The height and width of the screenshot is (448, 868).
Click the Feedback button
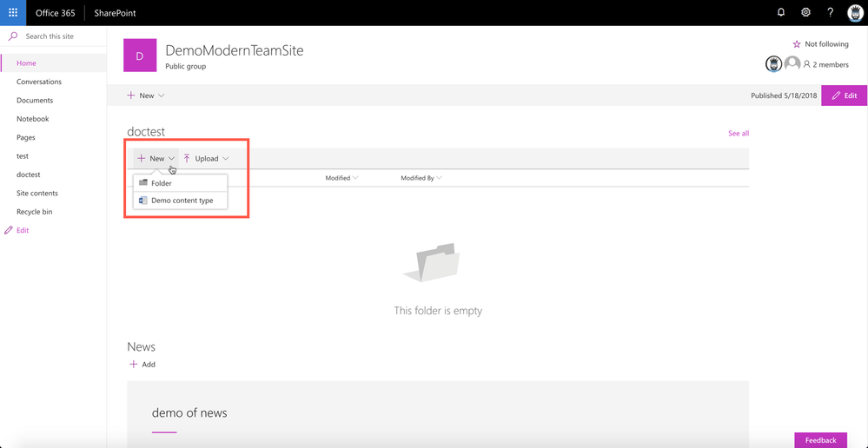click(820, 440)
